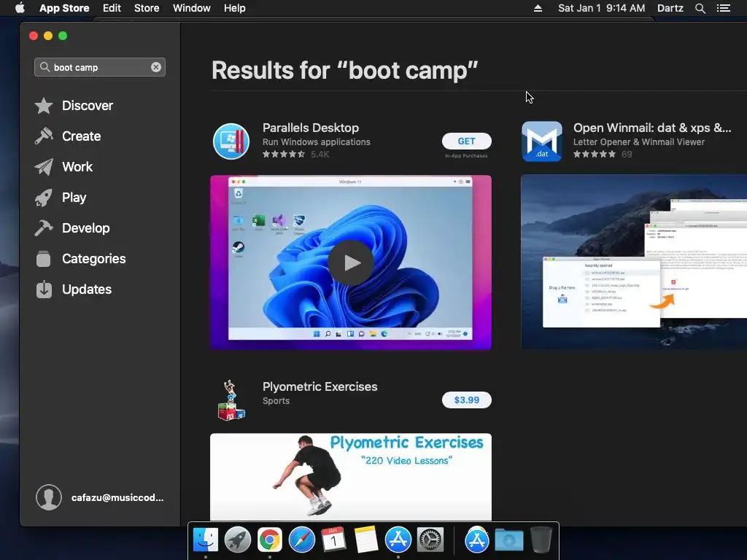Click the 'Sports' category label
The height and width of the screenshot is (560, 747).
tap(276, 401)
